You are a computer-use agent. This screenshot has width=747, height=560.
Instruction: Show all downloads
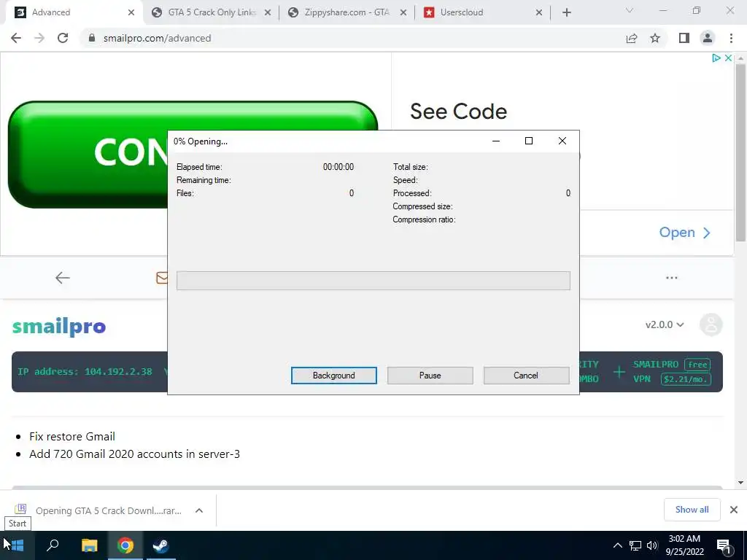click(x=692, y=510)
